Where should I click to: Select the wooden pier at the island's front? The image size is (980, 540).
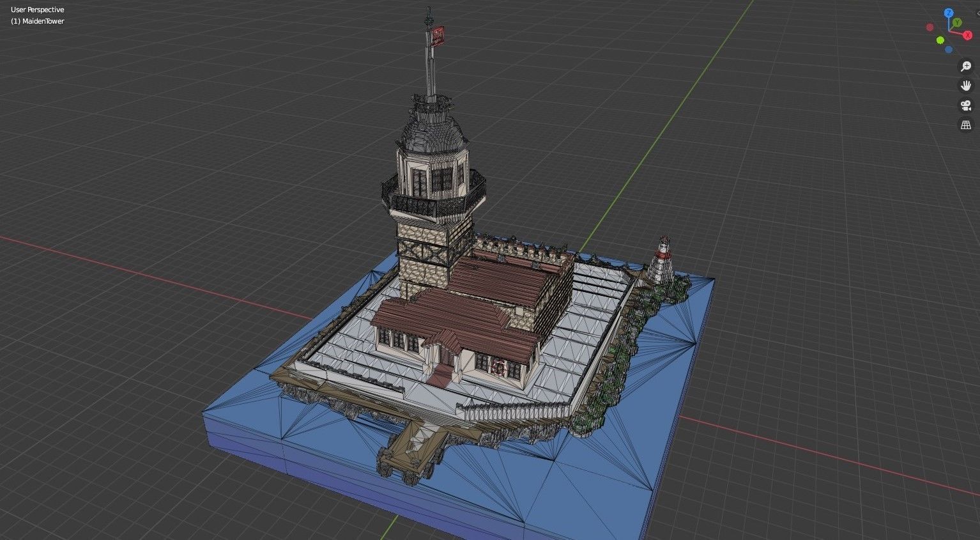pyautogui.click(x=411, y=451)
